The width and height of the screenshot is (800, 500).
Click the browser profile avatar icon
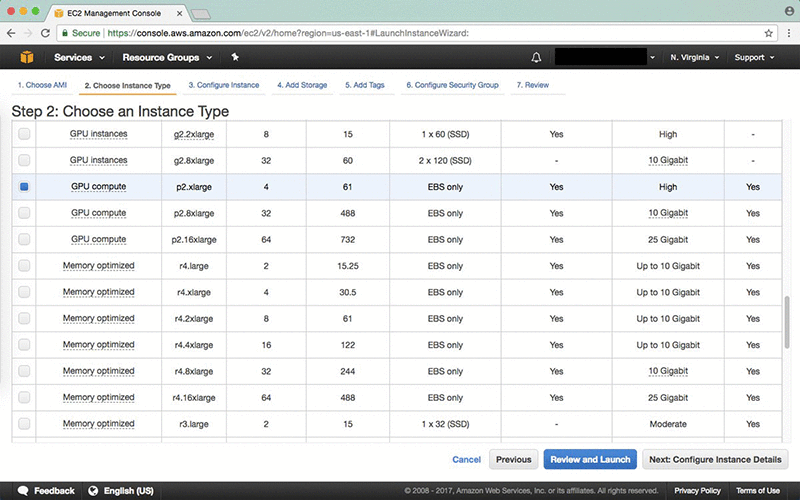click(790, 11)
